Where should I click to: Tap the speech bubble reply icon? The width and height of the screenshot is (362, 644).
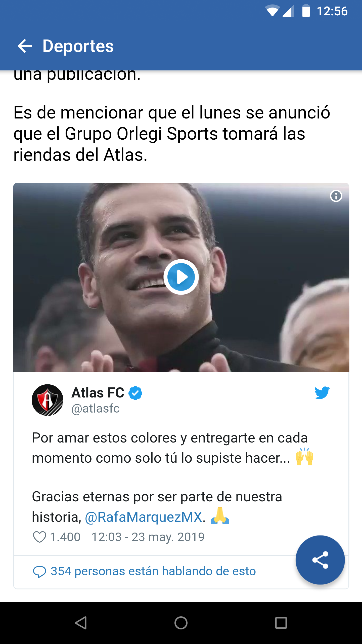coord(39,572)
